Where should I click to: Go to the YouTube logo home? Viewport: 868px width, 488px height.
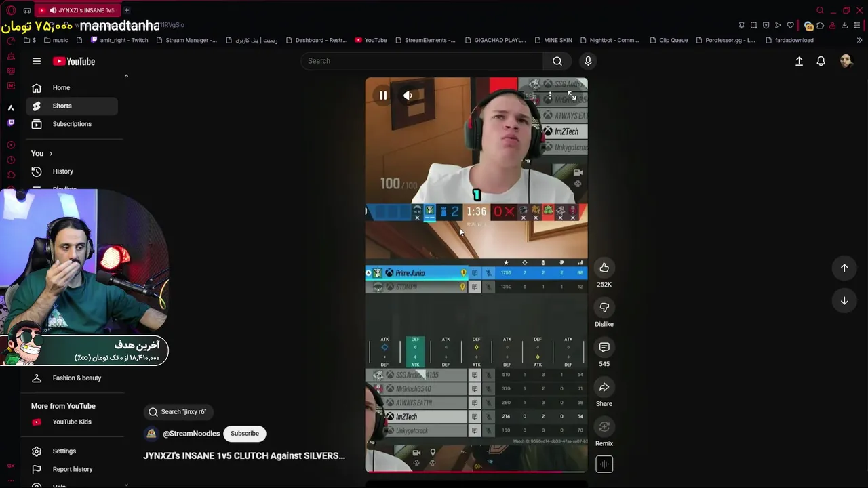click(x=74, y=62)
